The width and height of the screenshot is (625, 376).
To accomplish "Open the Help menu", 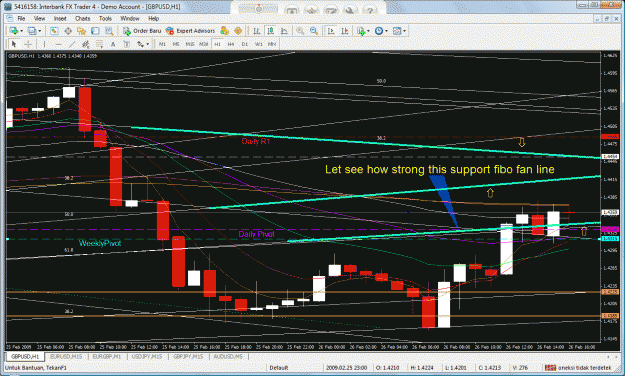I will [x=153, y=18].
